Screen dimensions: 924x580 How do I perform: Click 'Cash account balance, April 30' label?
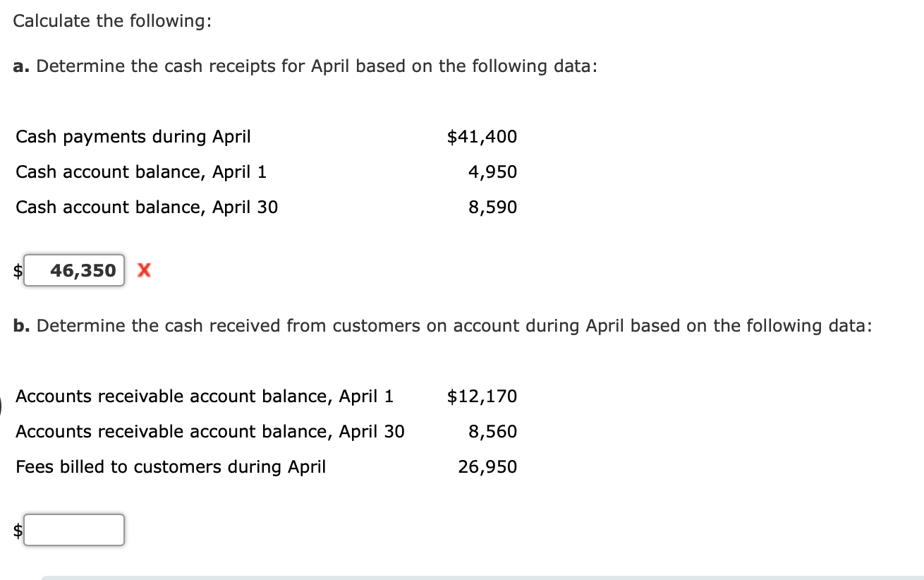[147, 207]
